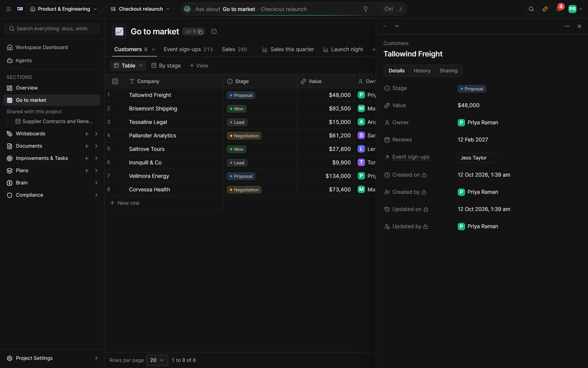Add new Improvements & Tasks item with plus
This screenshot has height=368, width=588.
tap(87, 158)
